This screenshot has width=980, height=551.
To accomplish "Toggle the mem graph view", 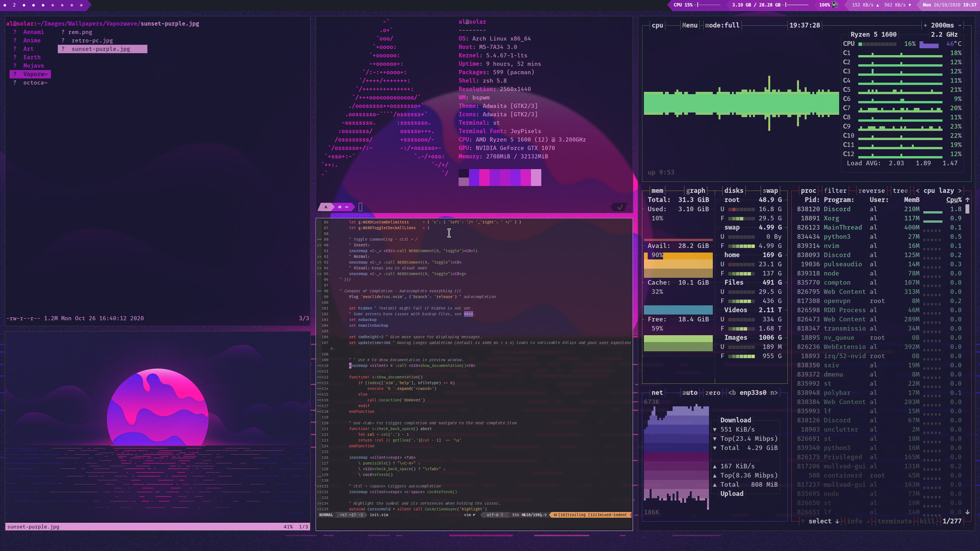I will click(696, 191).
